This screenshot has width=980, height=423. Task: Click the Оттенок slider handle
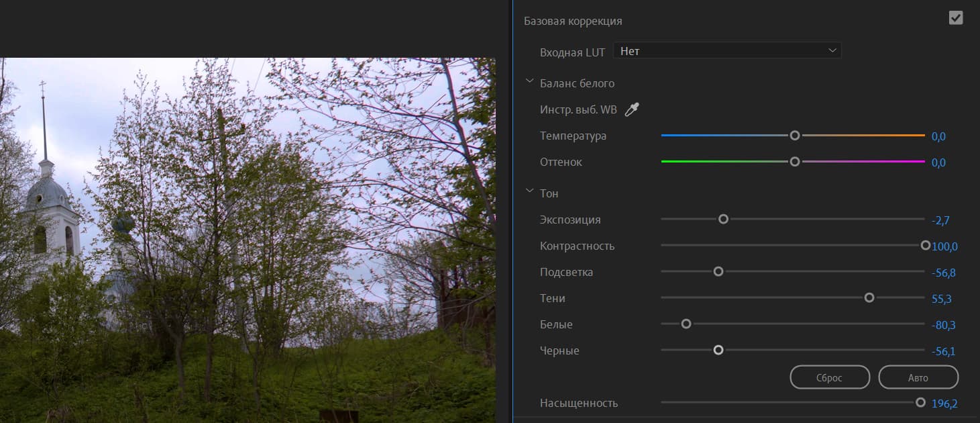795,161
